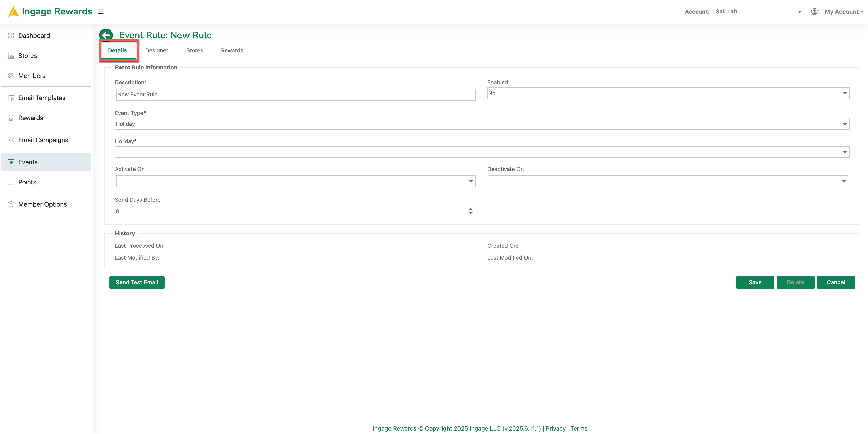The width and height of the screenshot is (868, 434).
Task: Save the event rule
Action: (755, 282)
